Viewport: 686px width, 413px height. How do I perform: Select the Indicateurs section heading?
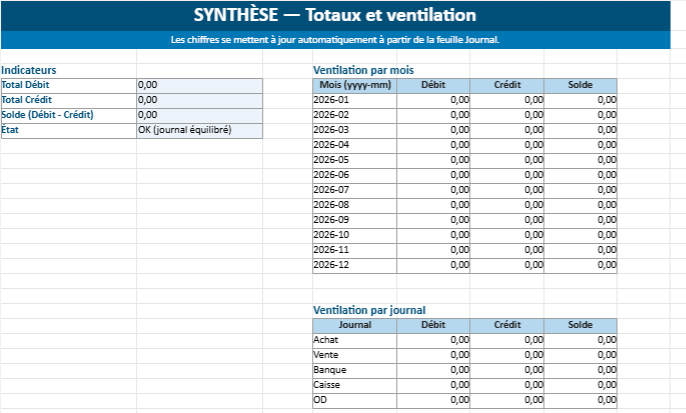coord(29,70)
